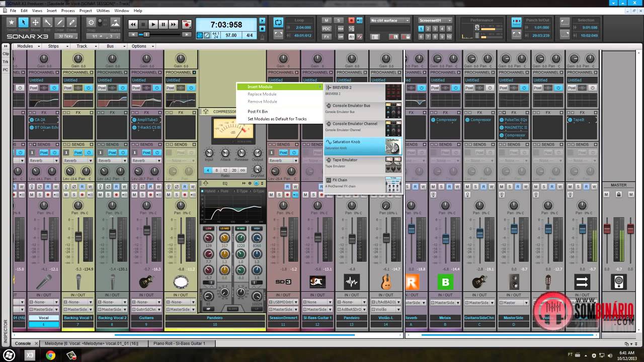Set compressor ratio to 20

click(234, 170)
